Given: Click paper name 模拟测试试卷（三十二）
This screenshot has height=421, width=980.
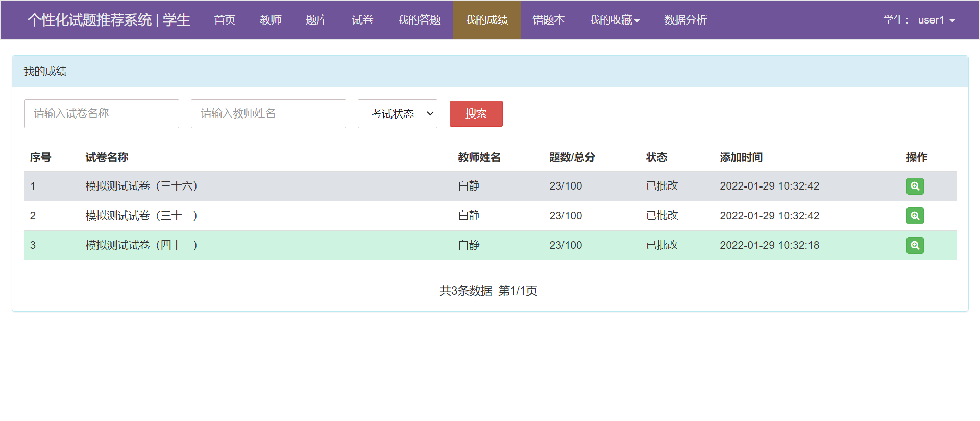Looking at the screenshot, I should pos(141,216).
